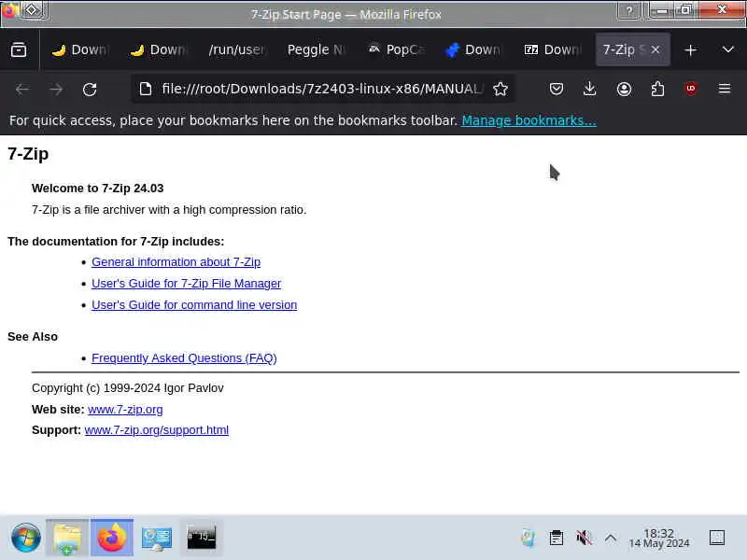Click the show desktop button
The height and width of the screenshot is (560, 747).
[717, 538]
